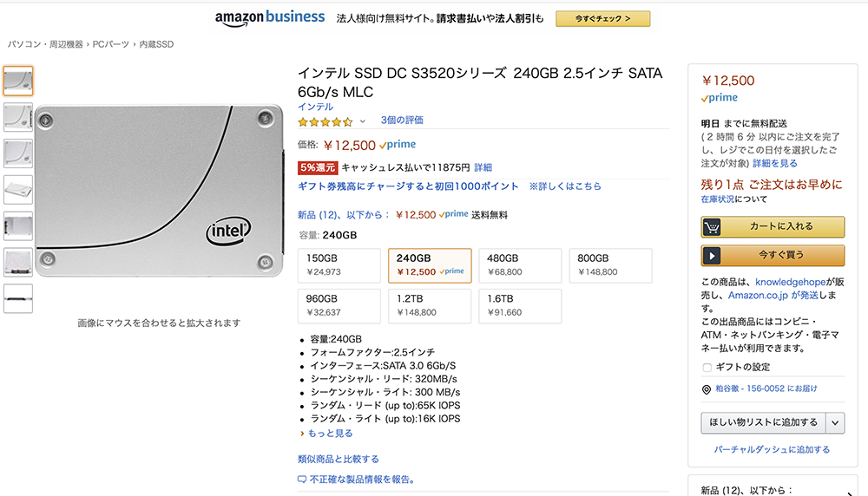Click the '今すぐチェック' button
Viewport: 868px width, 496px height.
[x=602, y=18]
